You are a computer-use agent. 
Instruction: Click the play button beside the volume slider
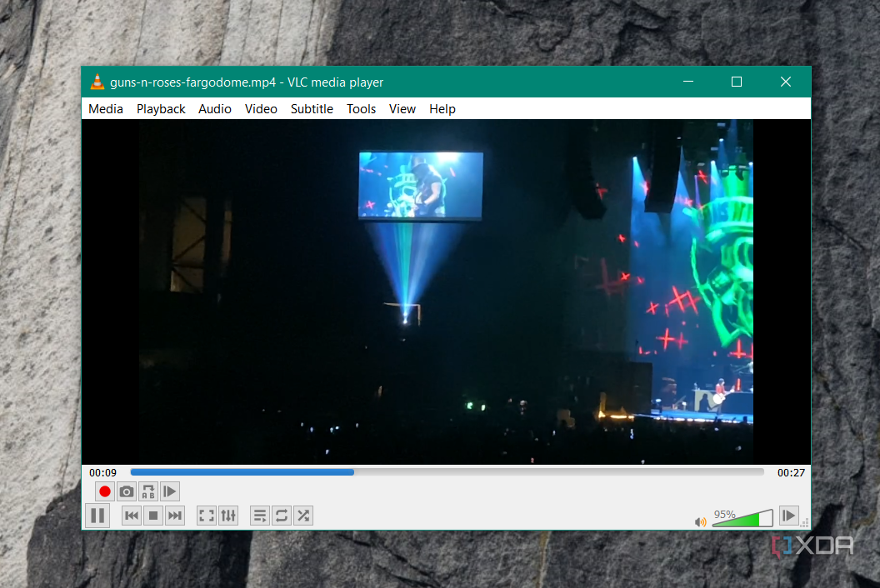coord(788,515)
